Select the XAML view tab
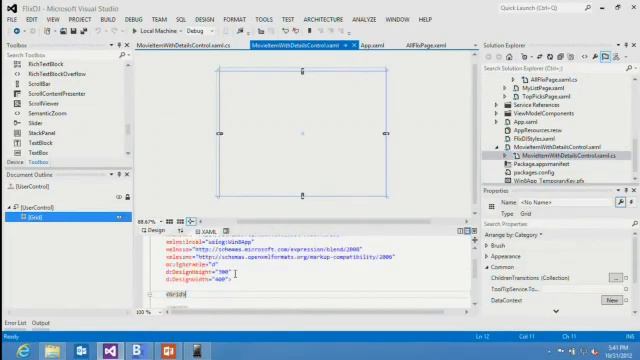Viewport: 640px width, 360px height. tap(206, 231)
